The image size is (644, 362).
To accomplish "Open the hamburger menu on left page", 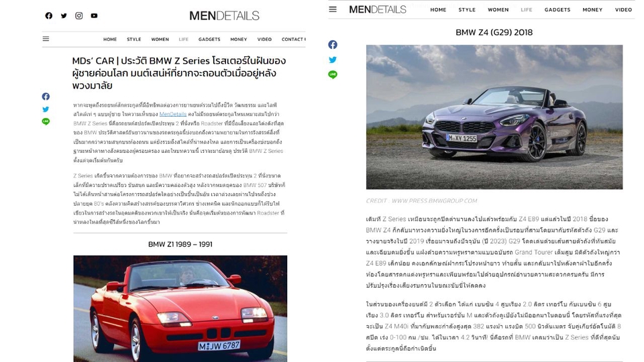I will (46, 39).
